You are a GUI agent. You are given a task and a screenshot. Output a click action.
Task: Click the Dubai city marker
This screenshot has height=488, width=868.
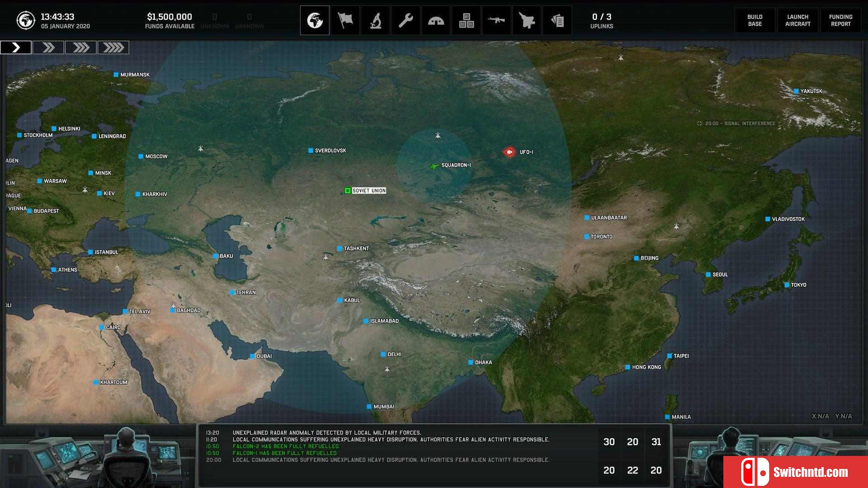(x=252, y=357)
